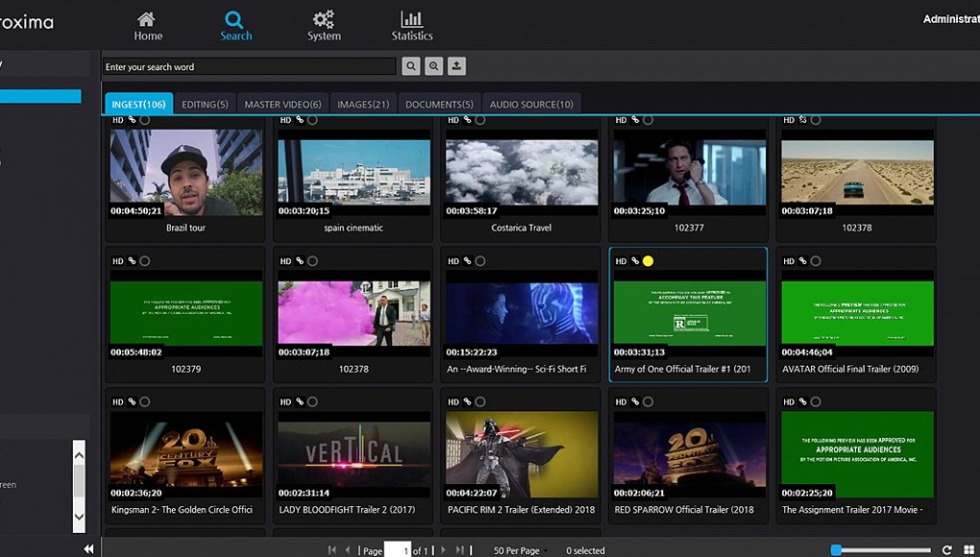980x557 pixels.
Task: Click the link icon on Army of One trailer
Action: pyautogui.click(x=635, y=260)
